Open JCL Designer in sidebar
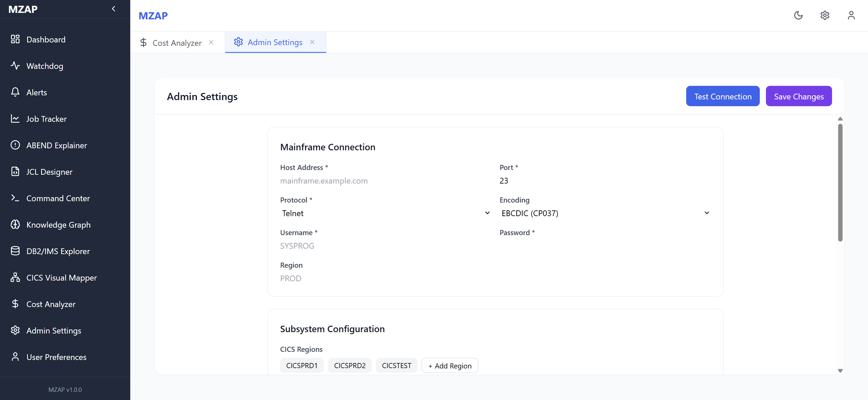This screenshot has width=868, height=400. coord(49,172)
